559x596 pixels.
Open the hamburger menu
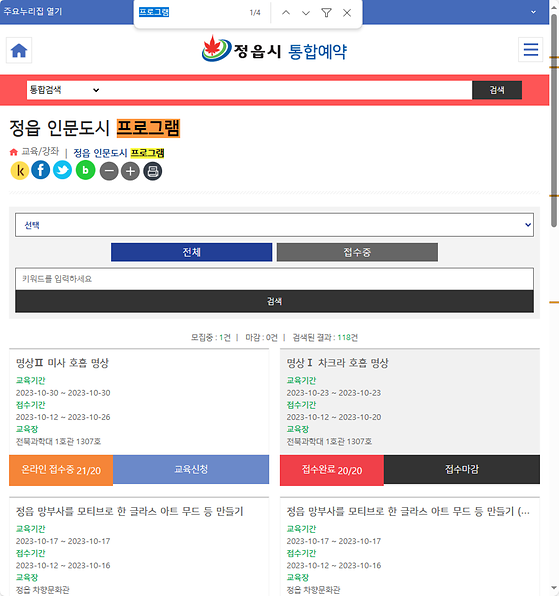coord(530,49)
